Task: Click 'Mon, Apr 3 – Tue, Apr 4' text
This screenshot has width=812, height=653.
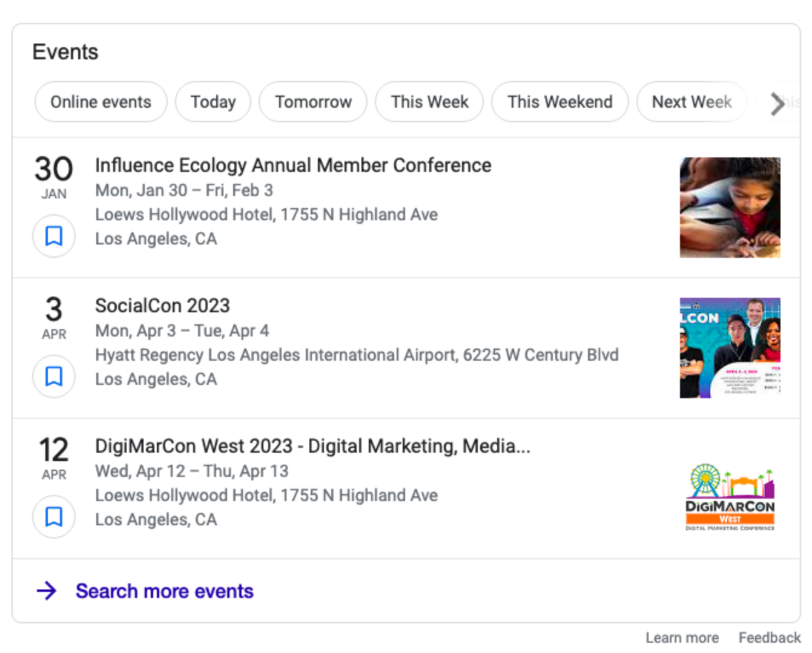Action: coord(182,330)
